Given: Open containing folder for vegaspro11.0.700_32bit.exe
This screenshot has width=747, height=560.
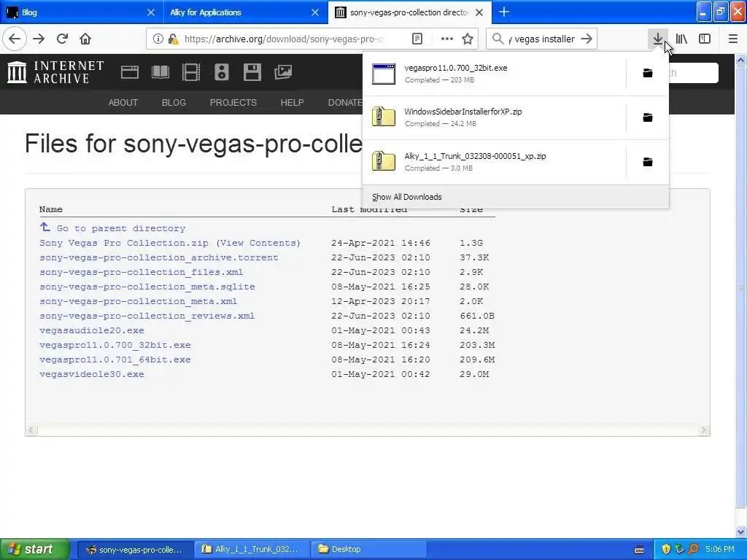Looking at the screenshot, I should click(x=648, y=73).
